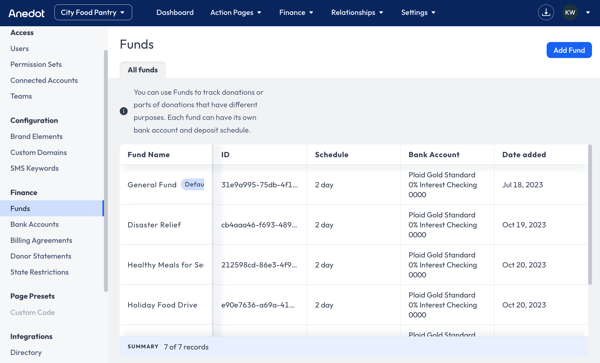Open Billing Agreements in the sidebar
This screenshot has width=600, height=363.
click(x=41, y=240)
